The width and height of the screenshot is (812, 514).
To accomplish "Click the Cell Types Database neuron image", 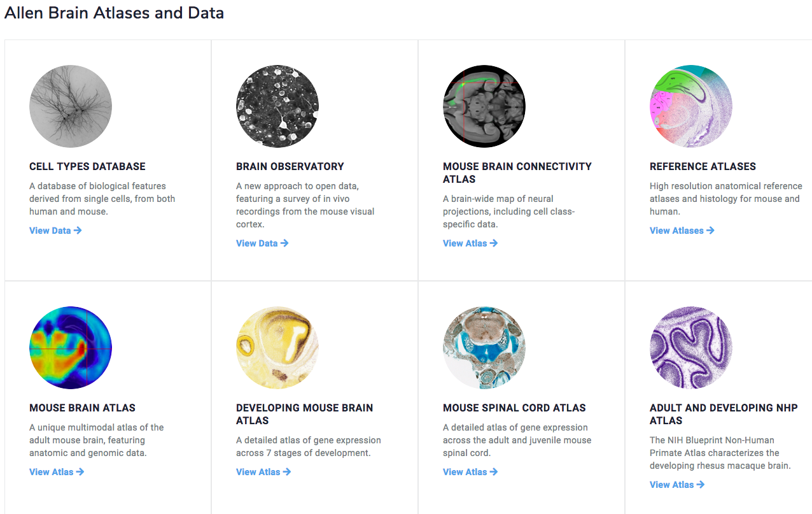I will click(71, 106).
